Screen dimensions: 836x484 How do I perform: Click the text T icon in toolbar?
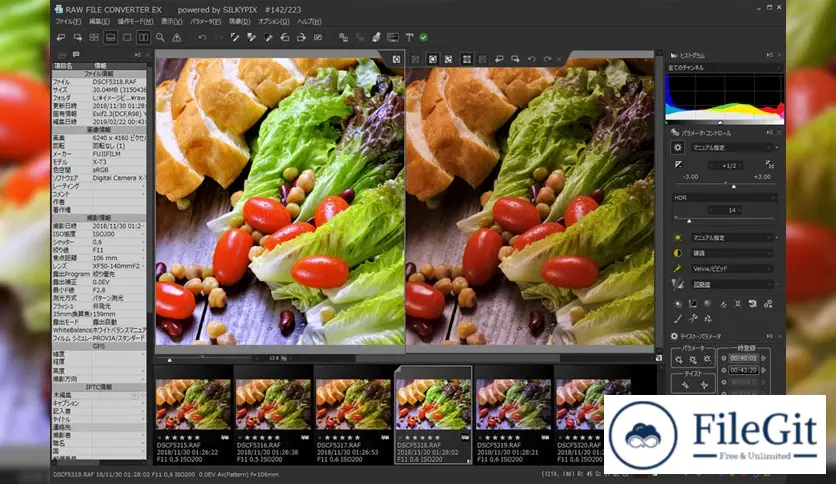pyautogui.click(x=409, y=37)
